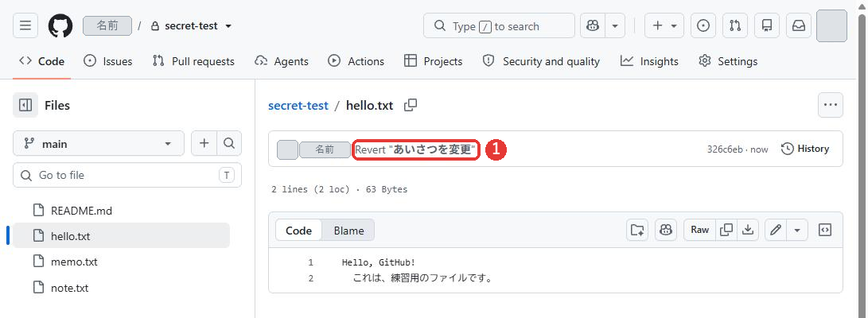This screenshot has height=318, width=868.
Task: Open note.txt in file tree
Action: 121,288
